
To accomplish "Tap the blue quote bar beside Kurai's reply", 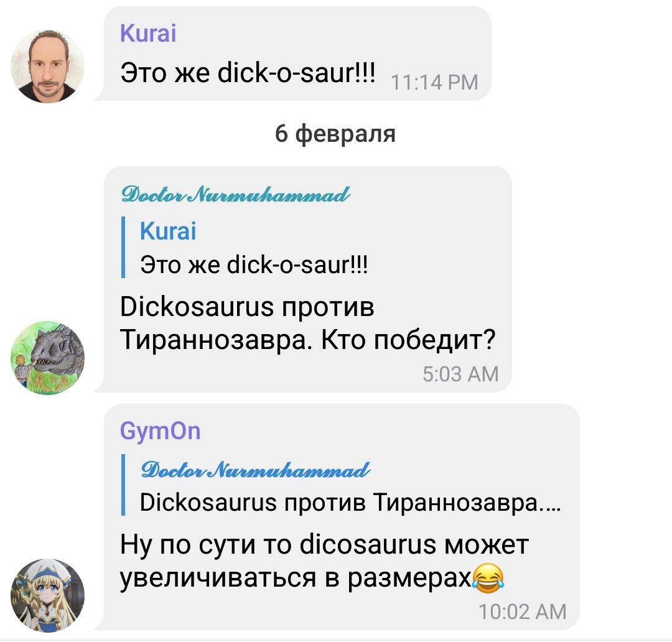I will click(123, 248).
